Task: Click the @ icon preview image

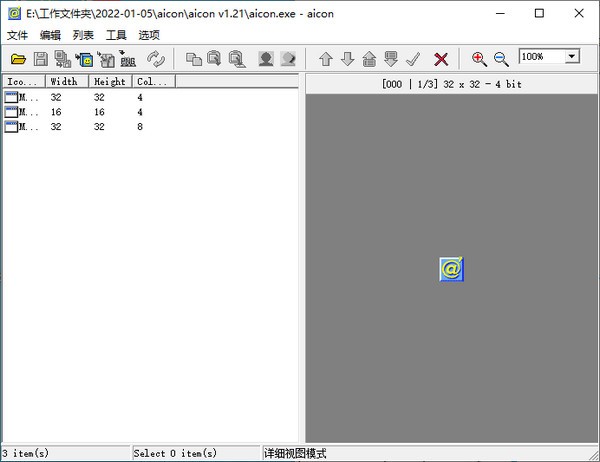Action: (x=451, y=268)
